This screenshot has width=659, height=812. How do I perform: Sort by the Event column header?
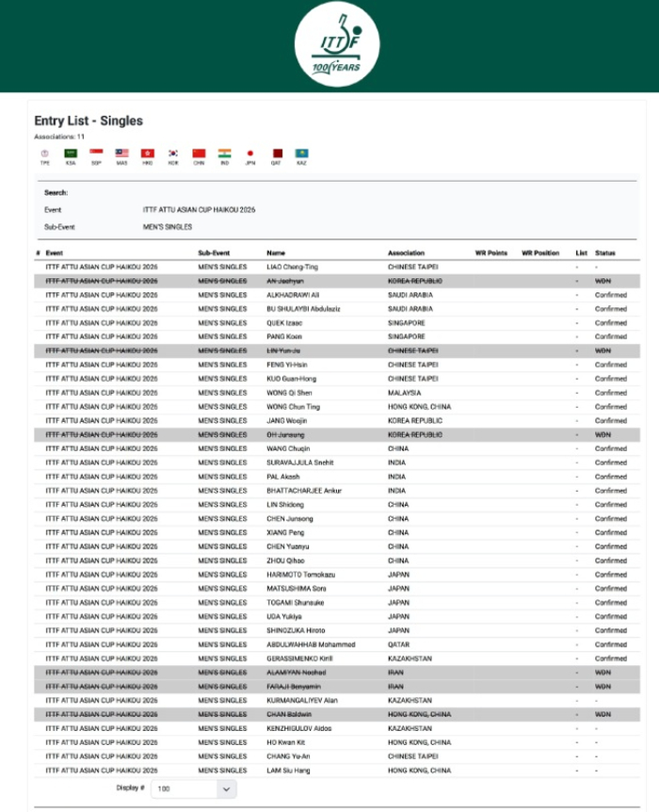(x=55, y=253)
